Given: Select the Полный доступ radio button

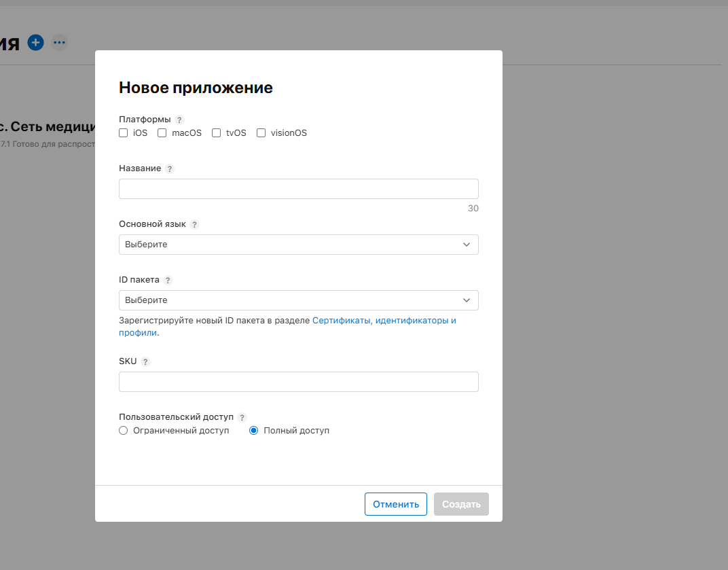Looking at the screenshot, I should pos(253,430).
